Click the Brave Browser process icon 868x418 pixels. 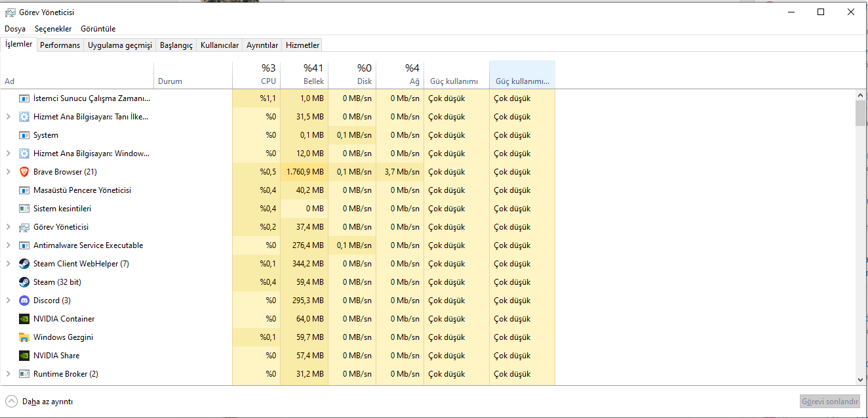24,172
